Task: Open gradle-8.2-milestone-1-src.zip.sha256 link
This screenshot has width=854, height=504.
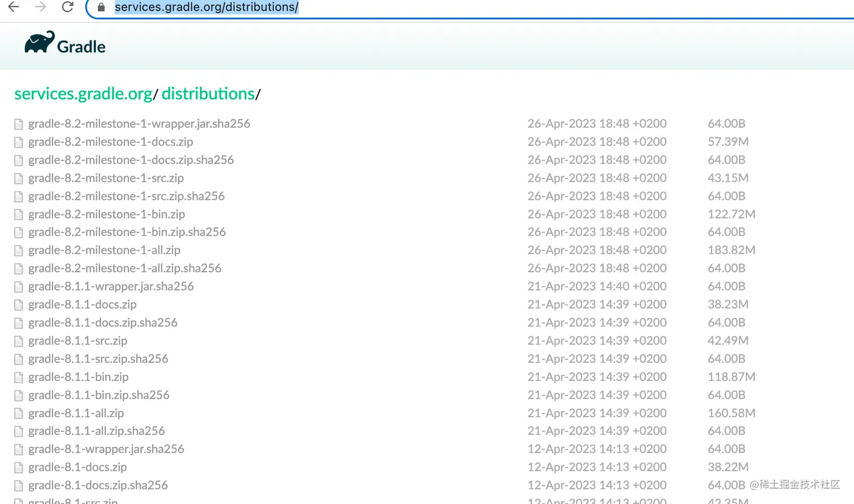Action: 127,196
